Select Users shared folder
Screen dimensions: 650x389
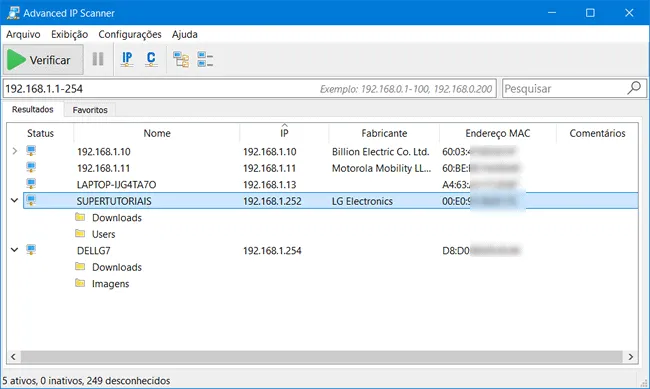pos(104,234)
